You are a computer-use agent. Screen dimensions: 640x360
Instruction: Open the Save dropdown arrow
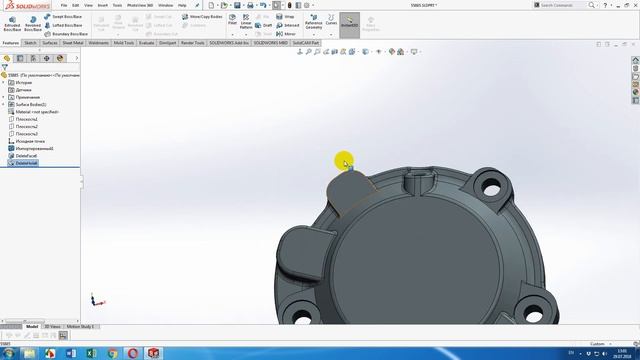click(x=243, y=5)
